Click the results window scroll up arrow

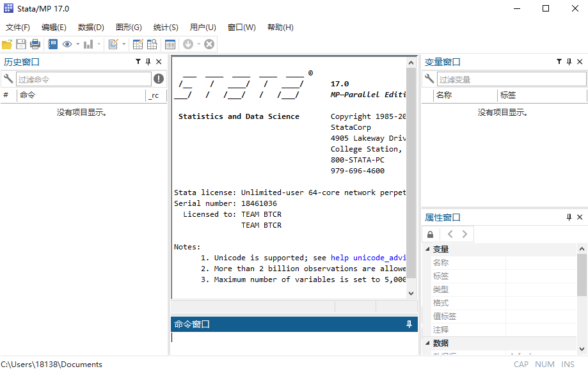411,63
